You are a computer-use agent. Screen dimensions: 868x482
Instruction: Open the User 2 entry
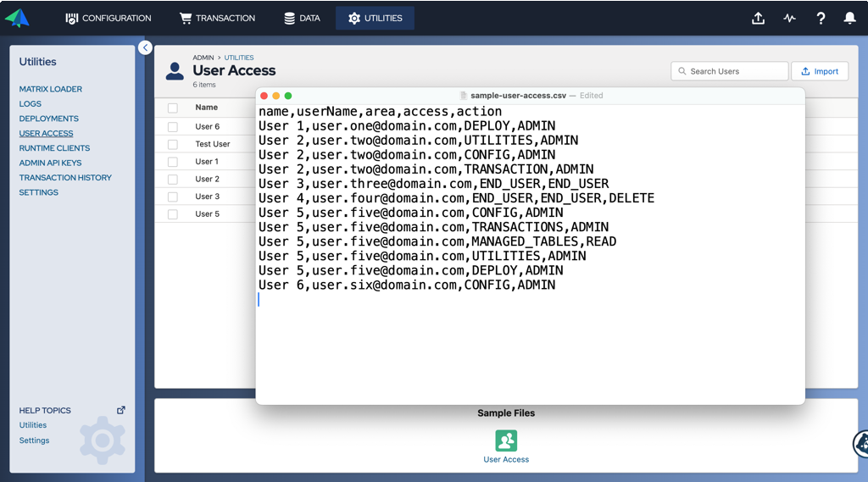point(207,180)
